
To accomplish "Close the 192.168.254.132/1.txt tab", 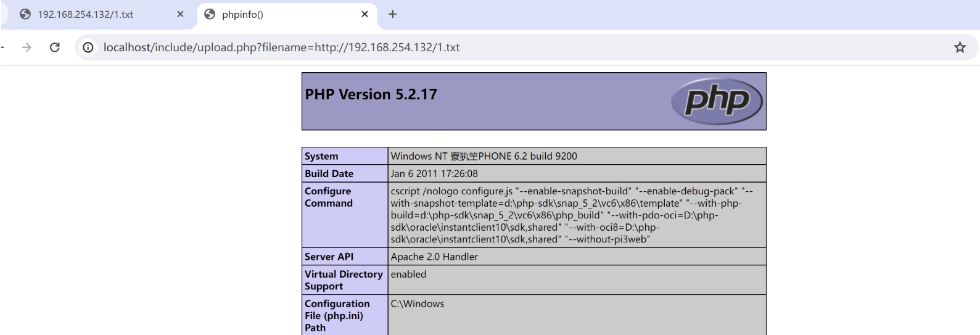I will click(180, 14).
